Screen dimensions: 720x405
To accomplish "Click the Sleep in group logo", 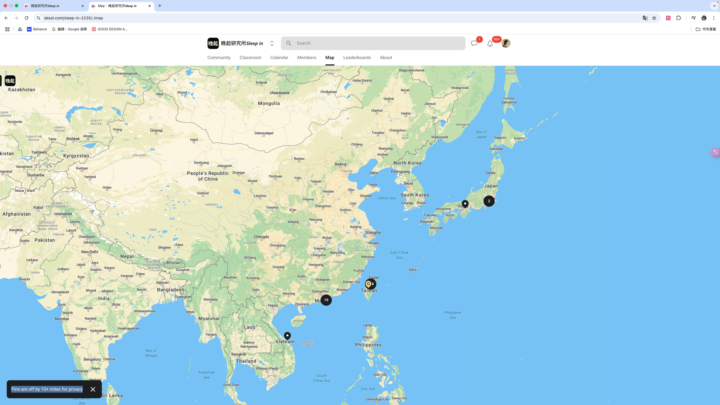I will [213, 43].
